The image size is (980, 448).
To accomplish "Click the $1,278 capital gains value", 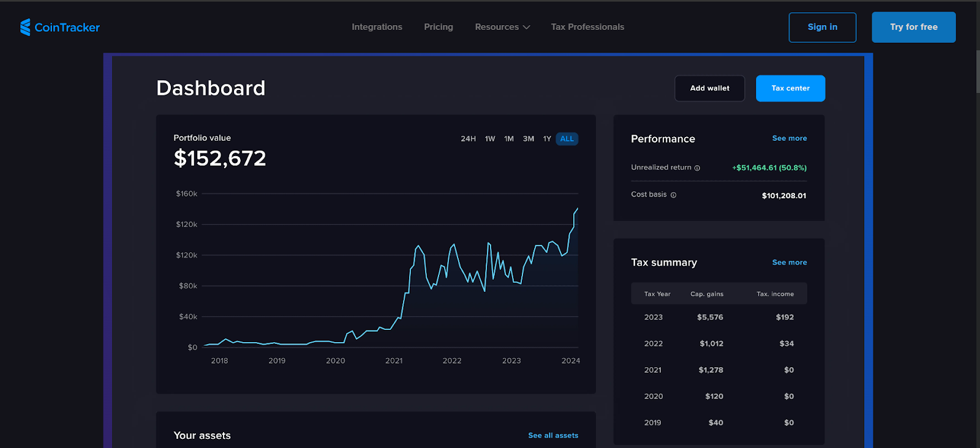I will pyautogui.click(x=710, y=370).
